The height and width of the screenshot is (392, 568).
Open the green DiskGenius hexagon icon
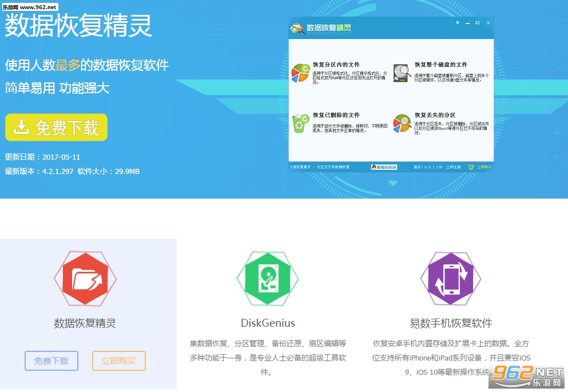268,279
